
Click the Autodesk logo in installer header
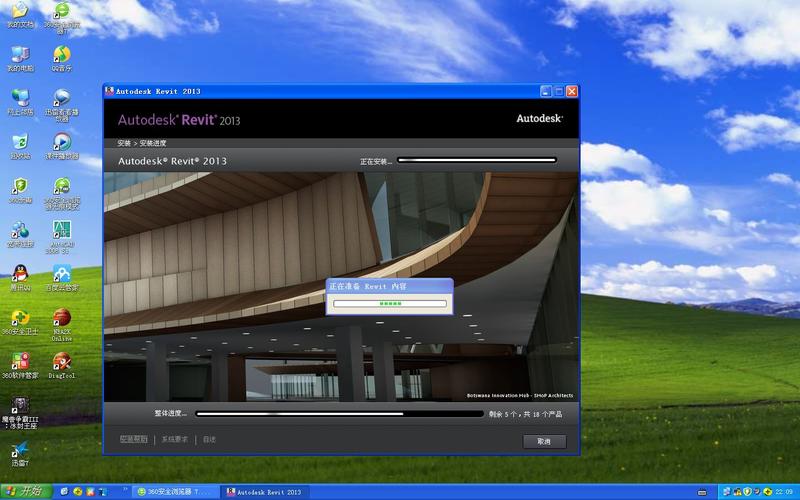click(539, 118)
